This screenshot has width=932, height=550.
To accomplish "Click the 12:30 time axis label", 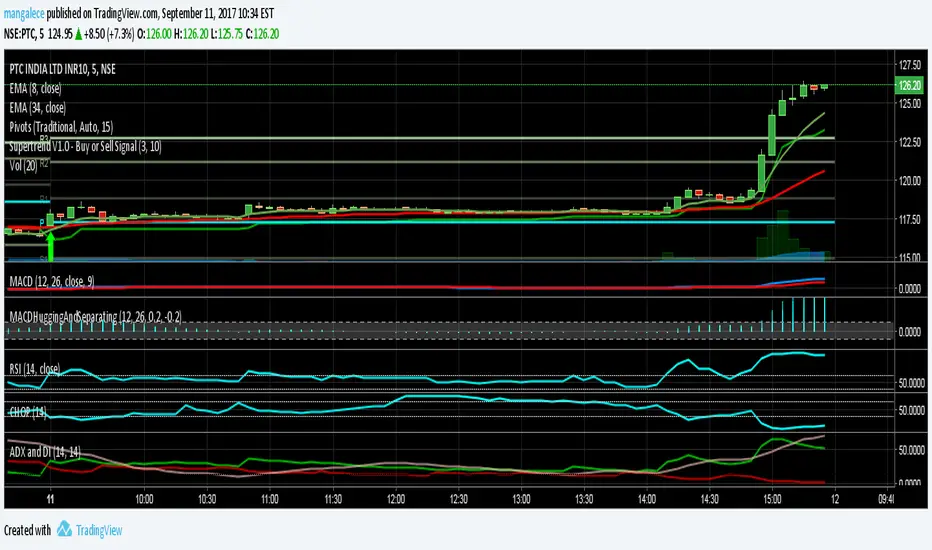I will pos(458,499).
